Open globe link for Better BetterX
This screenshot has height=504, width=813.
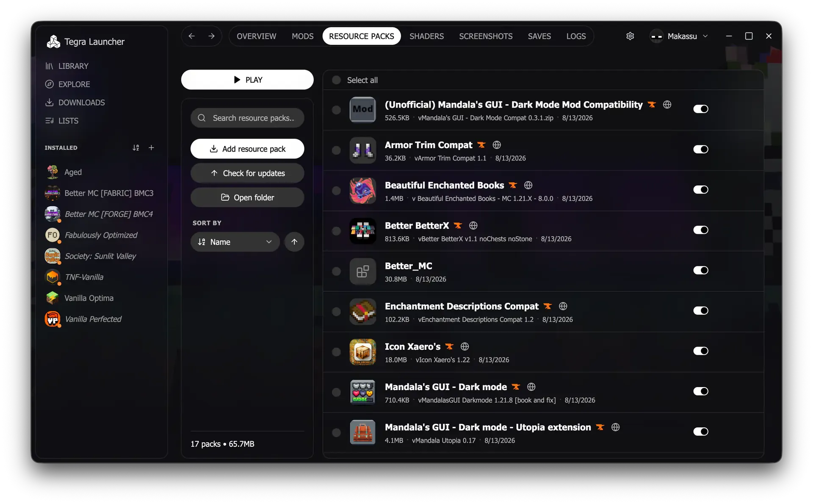click(473, 225)
